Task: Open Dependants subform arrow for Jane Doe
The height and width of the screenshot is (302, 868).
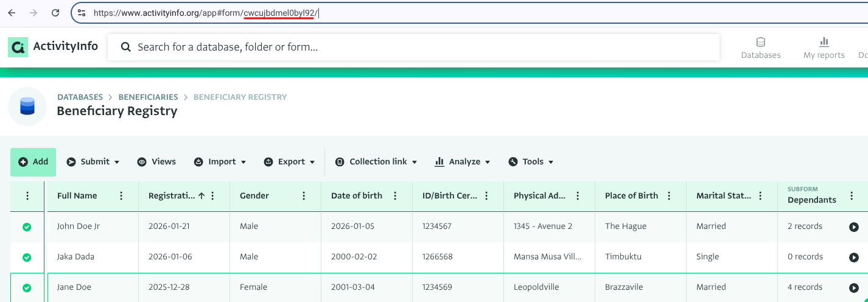Action: (x=853, y=288)
